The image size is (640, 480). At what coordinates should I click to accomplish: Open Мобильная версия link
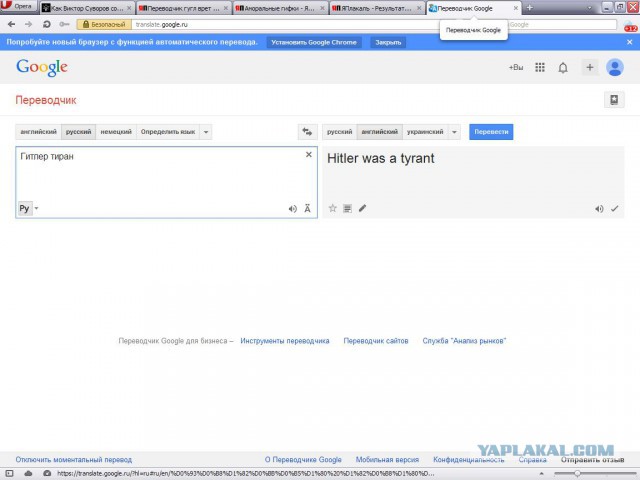pyautogui.click(x=387, y=460)
